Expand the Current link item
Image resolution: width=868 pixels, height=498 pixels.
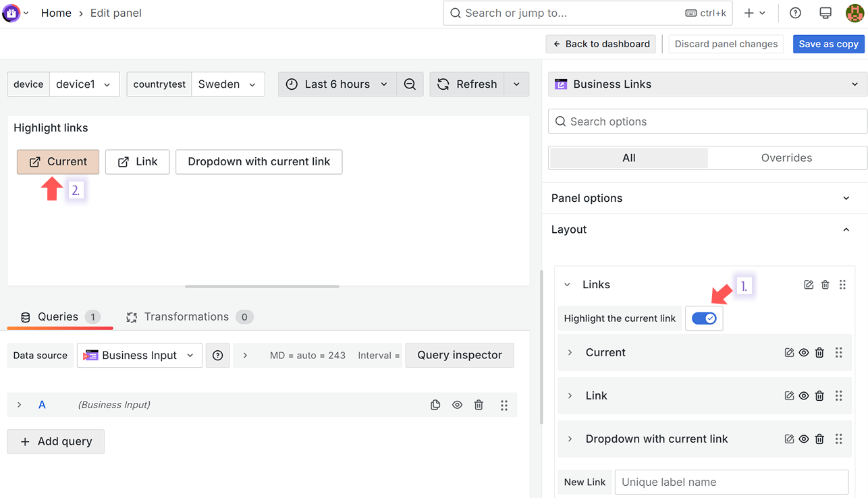[570, 352]
